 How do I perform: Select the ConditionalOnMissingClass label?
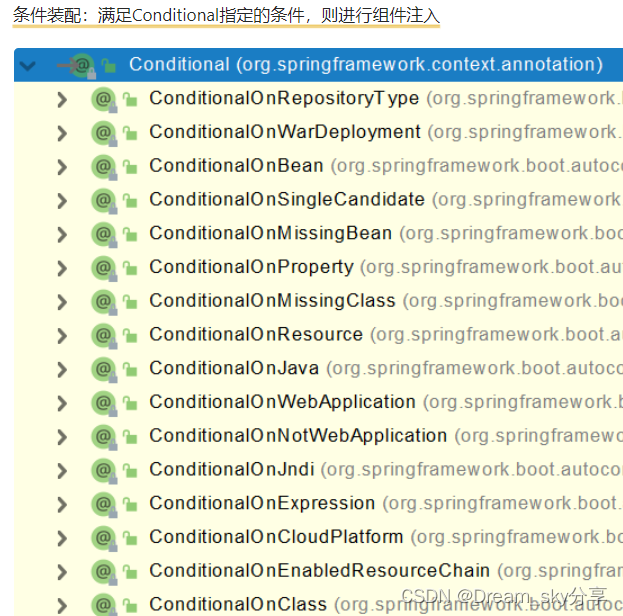tap(272, 301)
